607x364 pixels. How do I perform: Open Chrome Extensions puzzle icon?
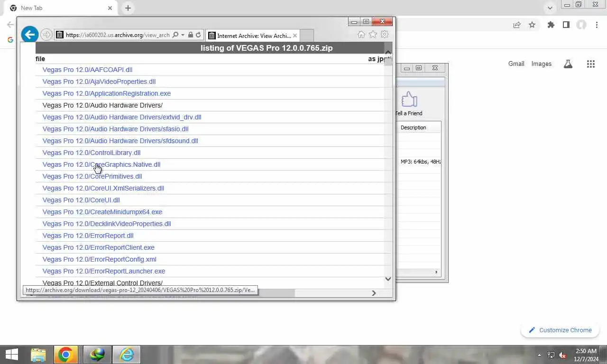point(551,25)
